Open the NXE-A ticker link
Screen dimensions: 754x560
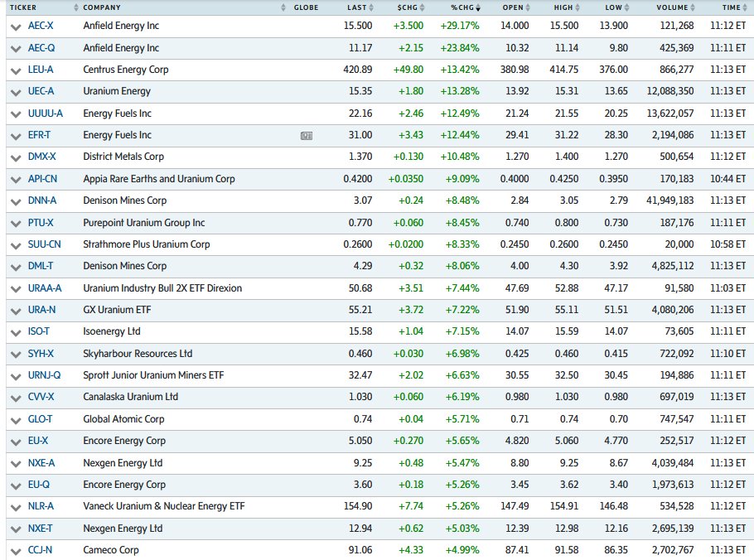(x=41, y=462)
